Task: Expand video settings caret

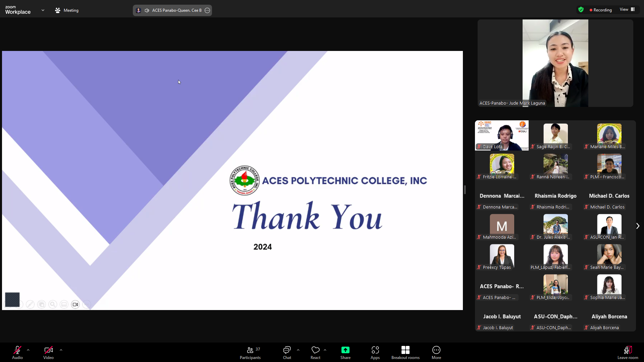Action: (x=61, y=350)
